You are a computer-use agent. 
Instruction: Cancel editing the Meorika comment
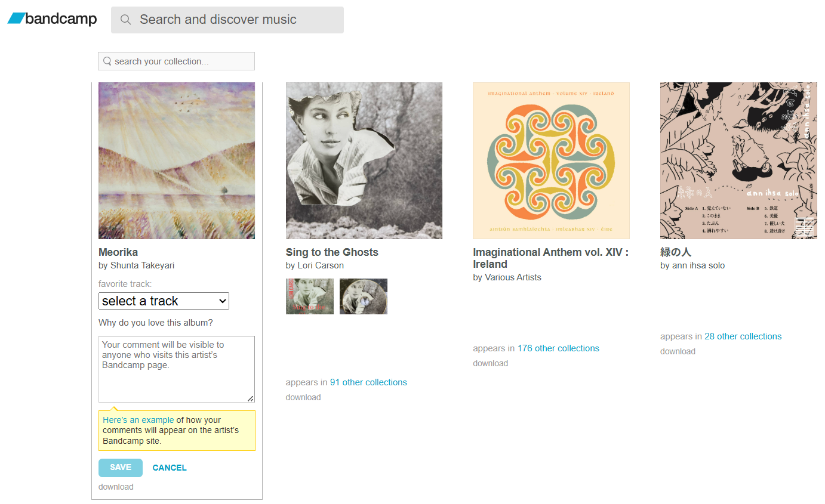tap(170, 468)
